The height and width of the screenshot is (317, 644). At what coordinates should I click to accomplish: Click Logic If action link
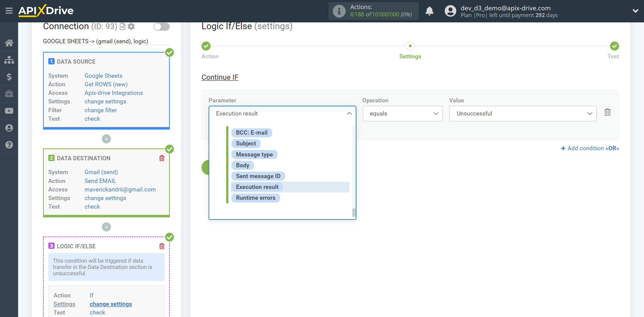click(x=92, y=295)
